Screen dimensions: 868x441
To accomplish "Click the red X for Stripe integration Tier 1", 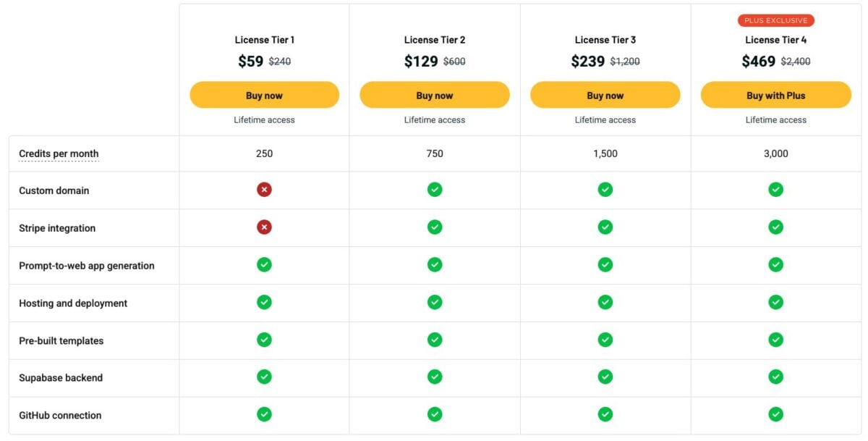I will pos(265,227).
